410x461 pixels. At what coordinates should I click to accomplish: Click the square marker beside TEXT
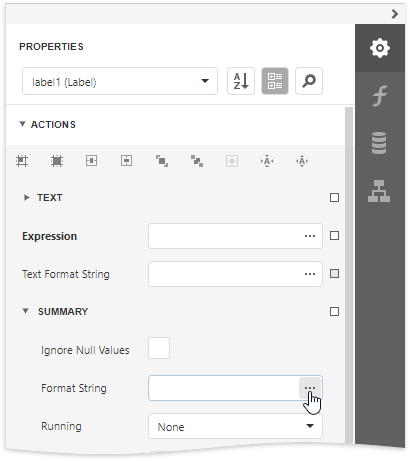pos(334,198)
